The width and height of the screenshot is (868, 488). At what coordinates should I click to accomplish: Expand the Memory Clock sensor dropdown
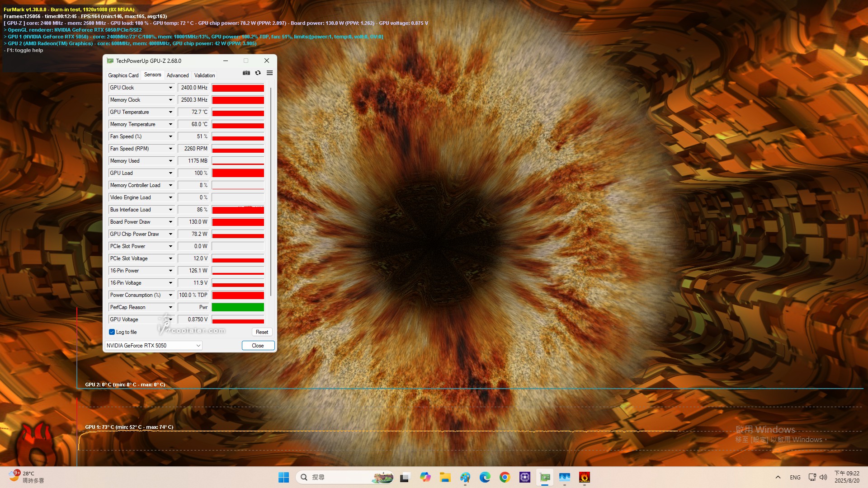click(170, 100)
